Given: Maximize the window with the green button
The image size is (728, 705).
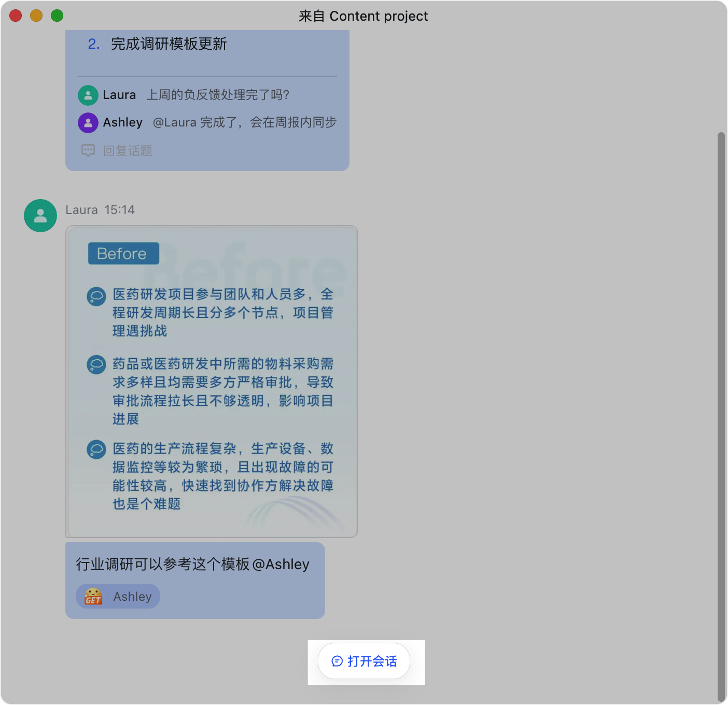Looking at the screenshot, I should pos(57,16).
